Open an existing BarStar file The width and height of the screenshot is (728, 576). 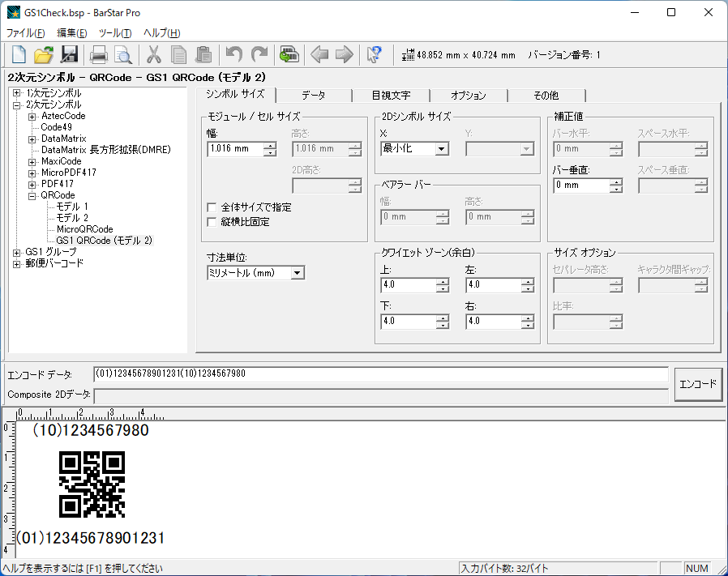click(44, 54)
